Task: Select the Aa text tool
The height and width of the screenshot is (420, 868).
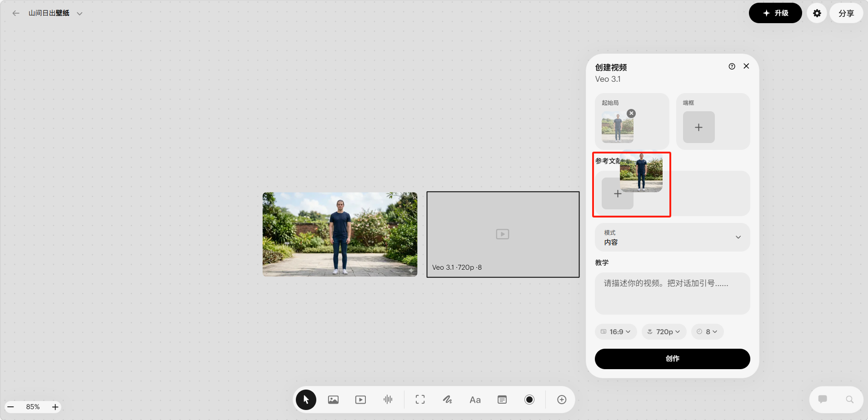Action: pyautogui.click(x=475, y=400)
